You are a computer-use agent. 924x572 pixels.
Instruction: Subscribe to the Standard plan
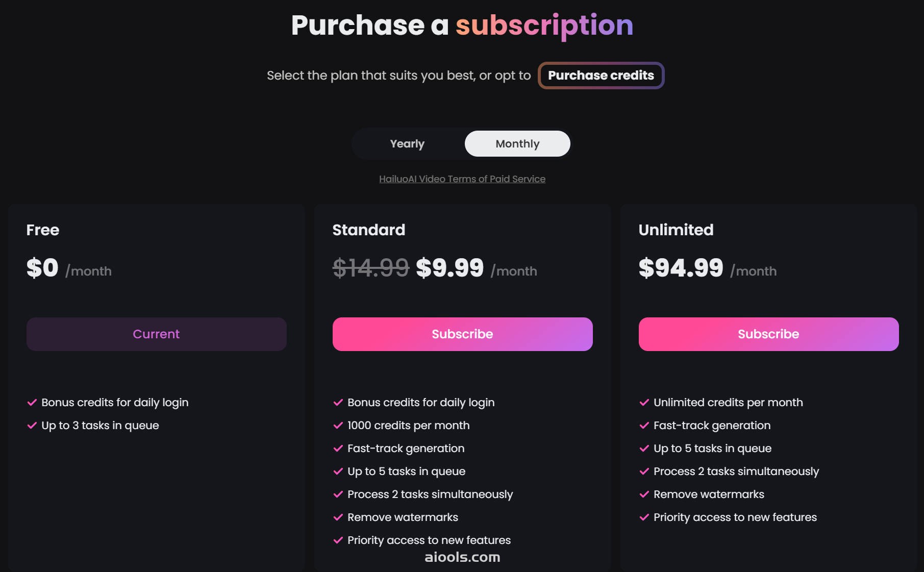(462, 334)
